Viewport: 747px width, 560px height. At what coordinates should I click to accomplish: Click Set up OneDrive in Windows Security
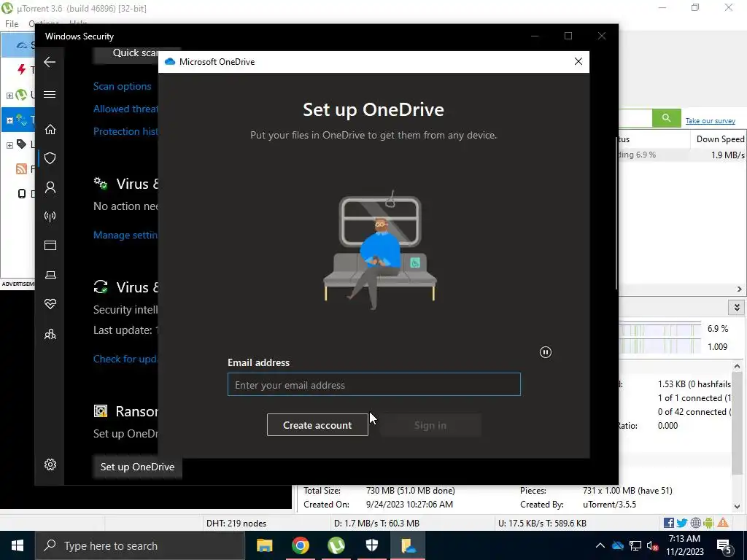coord(137,467)
